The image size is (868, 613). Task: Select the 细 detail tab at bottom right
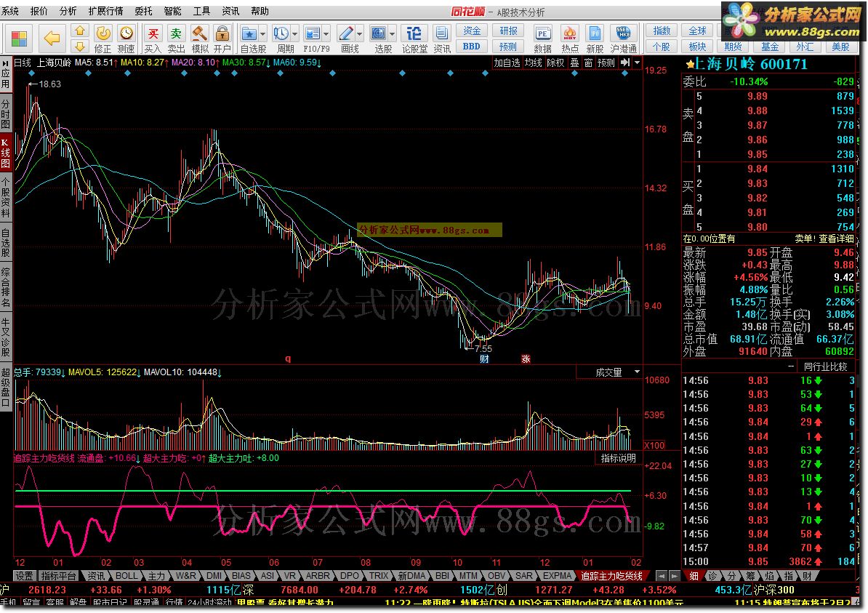click(693, 576)
